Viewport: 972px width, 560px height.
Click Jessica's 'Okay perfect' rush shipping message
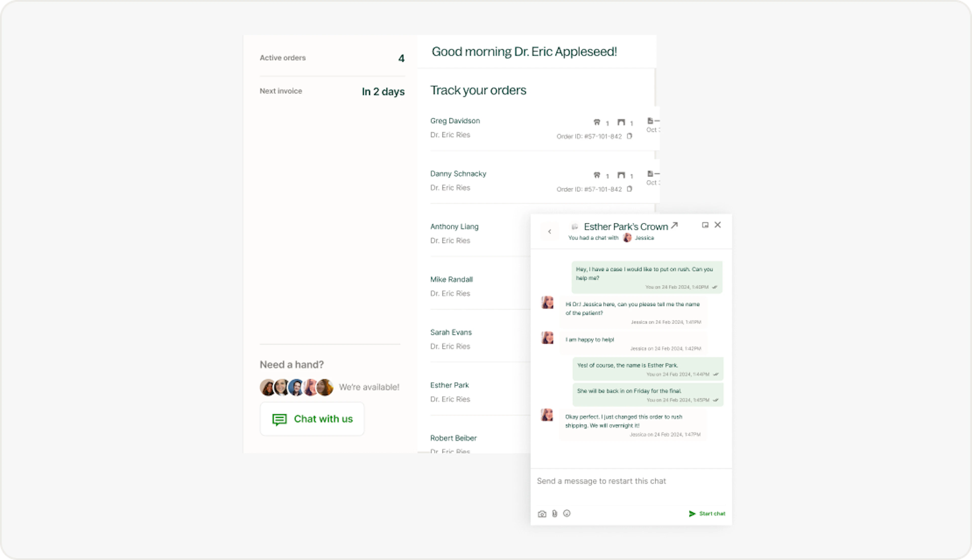coord(633,425)
